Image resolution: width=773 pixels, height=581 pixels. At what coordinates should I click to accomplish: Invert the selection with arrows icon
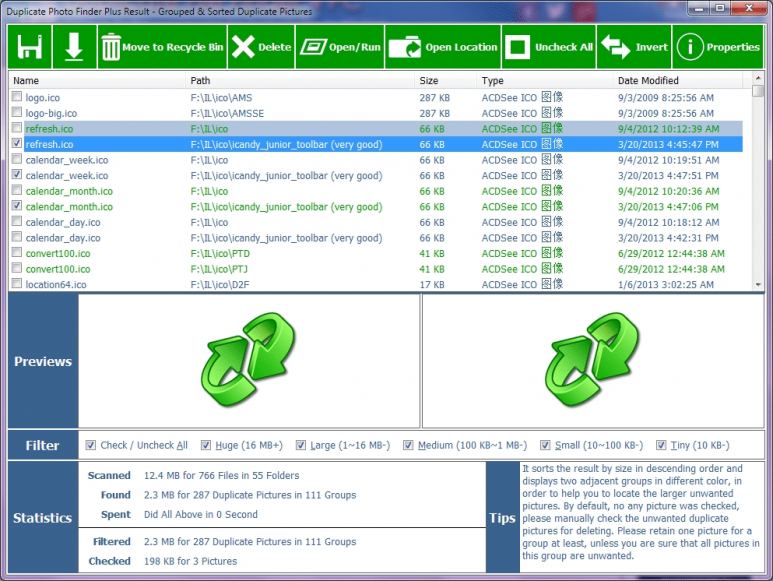[x=616, y=47]
